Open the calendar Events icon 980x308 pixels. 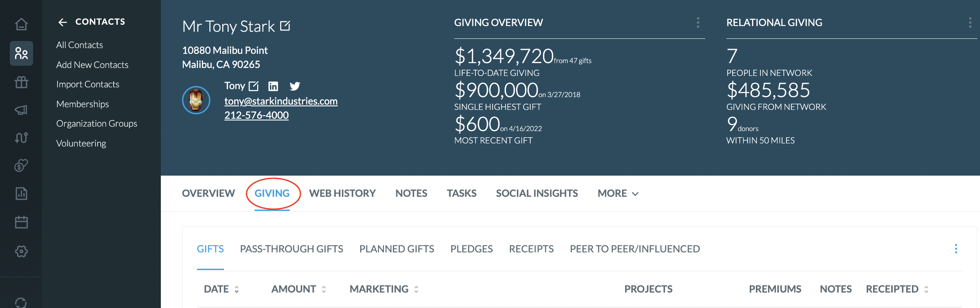coord(21,222)
